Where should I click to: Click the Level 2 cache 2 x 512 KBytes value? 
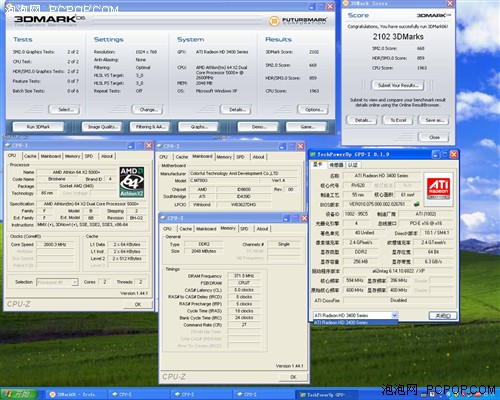tap(127, 258)
